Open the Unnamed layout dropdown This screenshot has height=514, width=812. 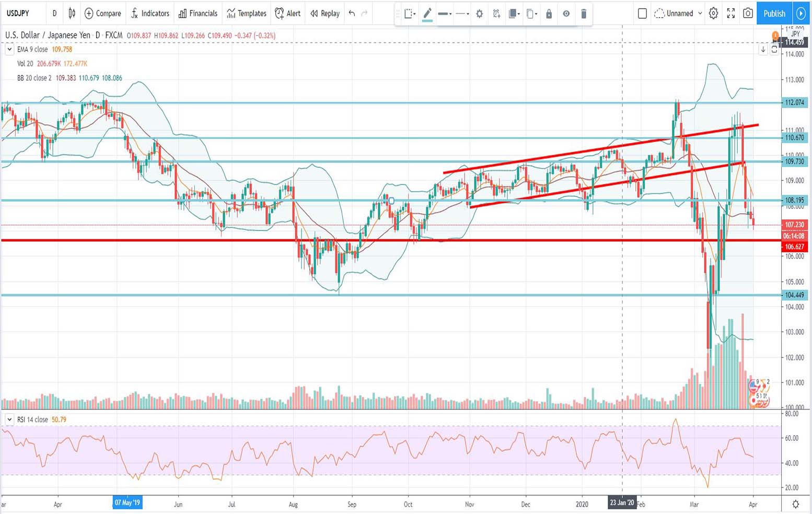(679, 14)
